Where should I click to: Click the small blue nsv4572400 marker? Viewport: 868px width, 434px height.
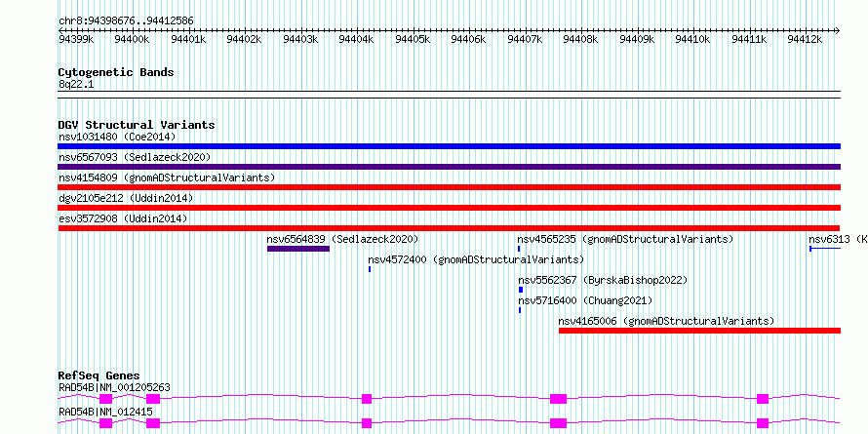pos(370,269)
